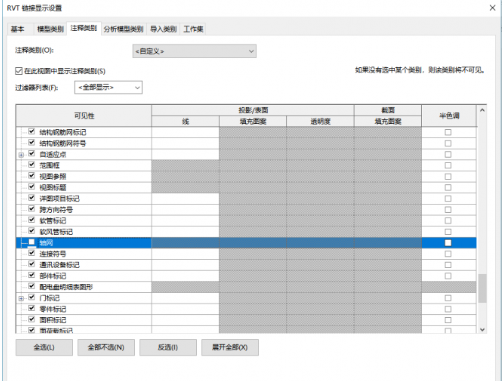This screenshot has width=503, height=381.
Task: Select the 跨方向符号 row label
Action: tap(56, 210)
